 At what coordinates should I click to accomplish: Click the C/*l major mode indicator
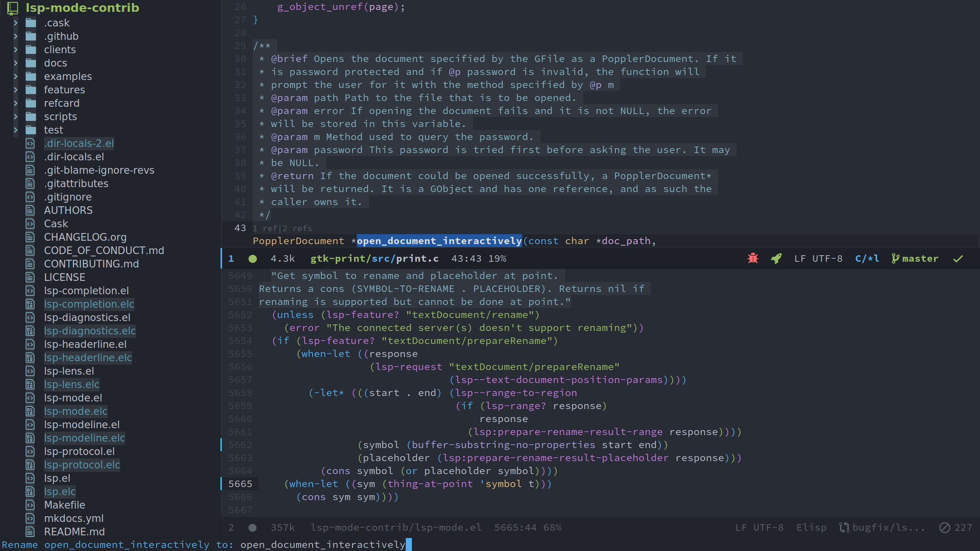coord(867,259)
